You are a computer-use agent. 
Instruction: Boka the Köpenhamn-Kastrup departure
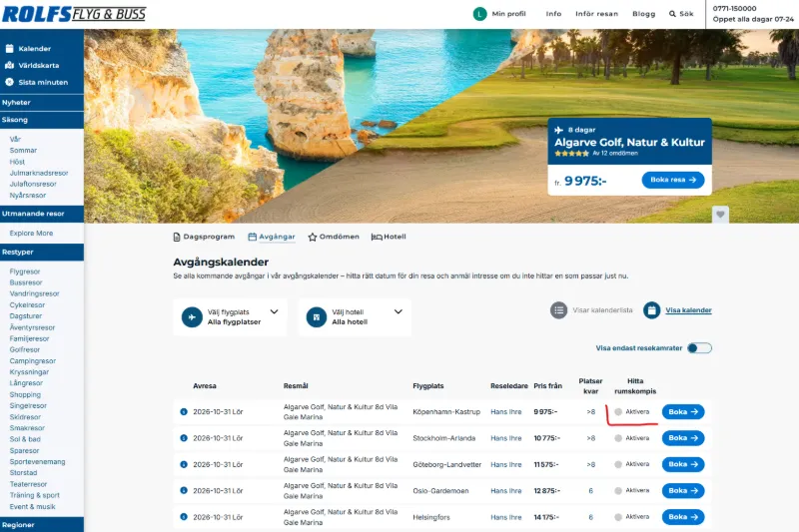click(683, 412)
